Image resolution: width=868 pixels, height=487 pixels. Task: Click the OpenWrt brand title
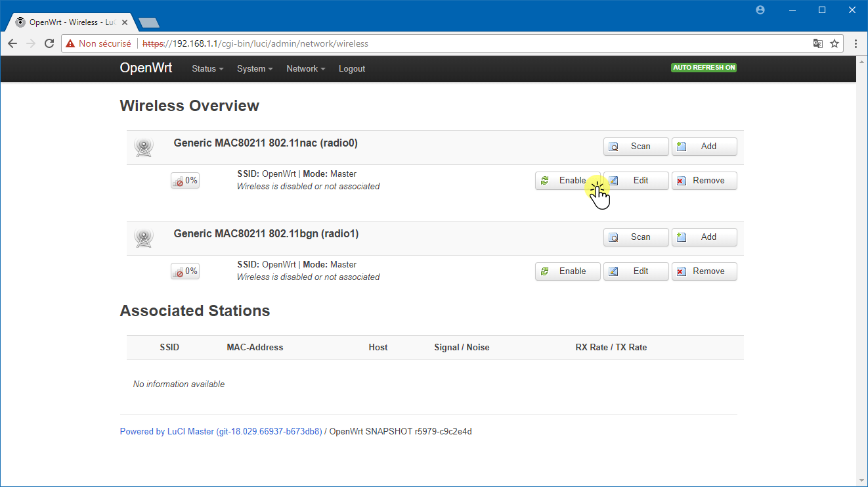pyautogui.click(x=146, y=68)
